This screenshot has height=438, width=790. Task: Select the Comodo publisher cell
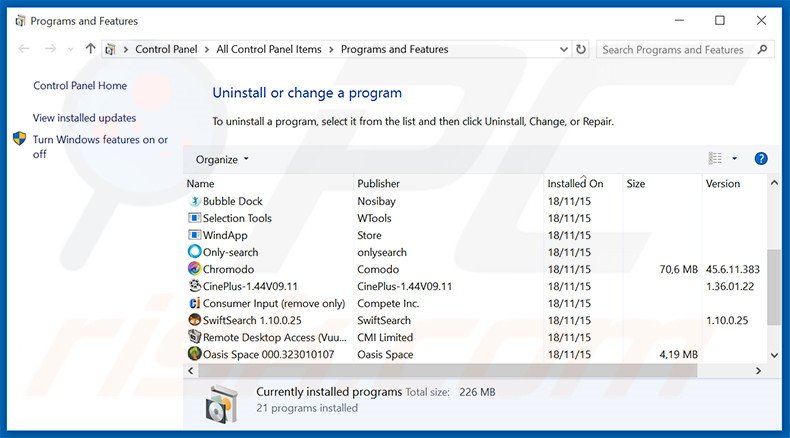point(378,269)
